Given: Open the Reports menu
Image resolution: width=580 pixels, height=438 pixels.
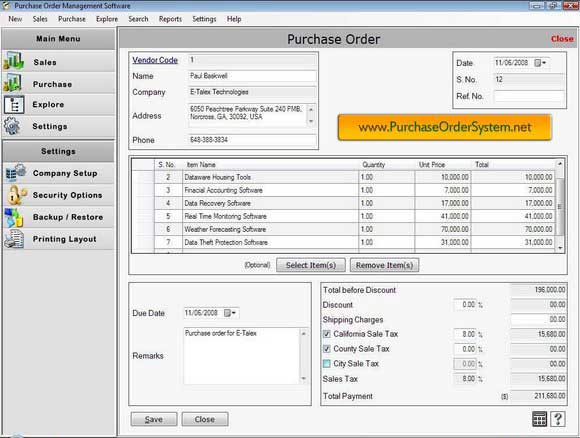Looking at the screenshot, I should point(170,19).
